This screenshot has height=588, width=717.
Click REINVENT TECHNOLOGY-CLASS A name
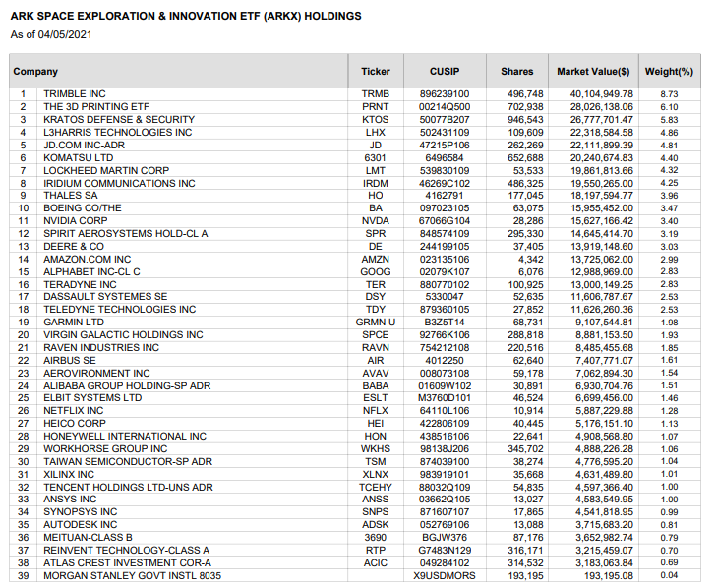pyautogui.click(x=126, y=551)
